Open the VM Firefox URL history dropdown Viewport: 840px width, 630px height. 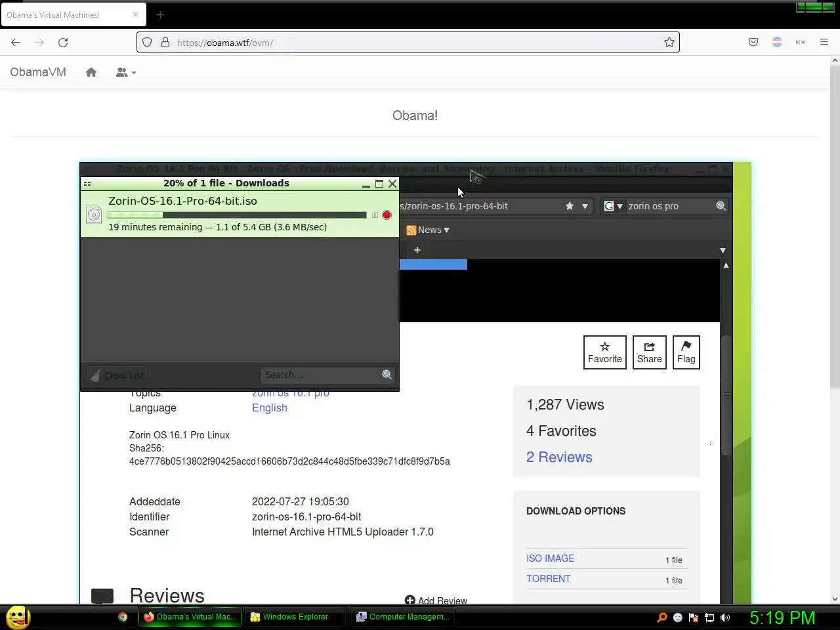[585, 206]
